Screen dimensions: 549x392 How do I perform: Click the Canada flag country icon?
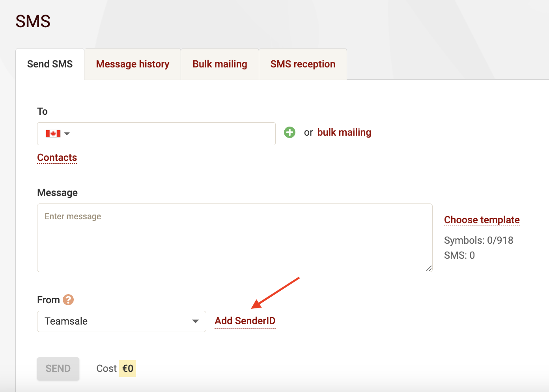pyautogui.click(x=53, y=134)
